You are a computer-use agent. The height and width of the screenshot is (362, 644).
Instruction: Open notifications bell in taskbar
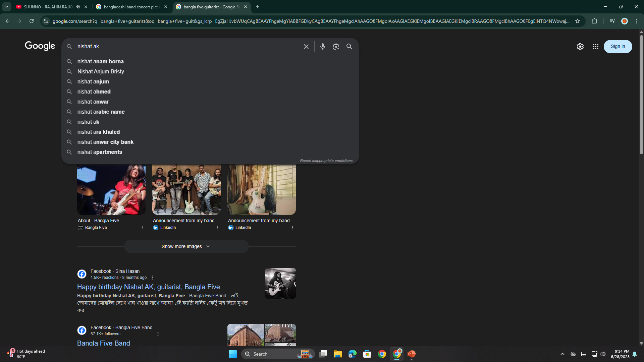coord(635,354)
